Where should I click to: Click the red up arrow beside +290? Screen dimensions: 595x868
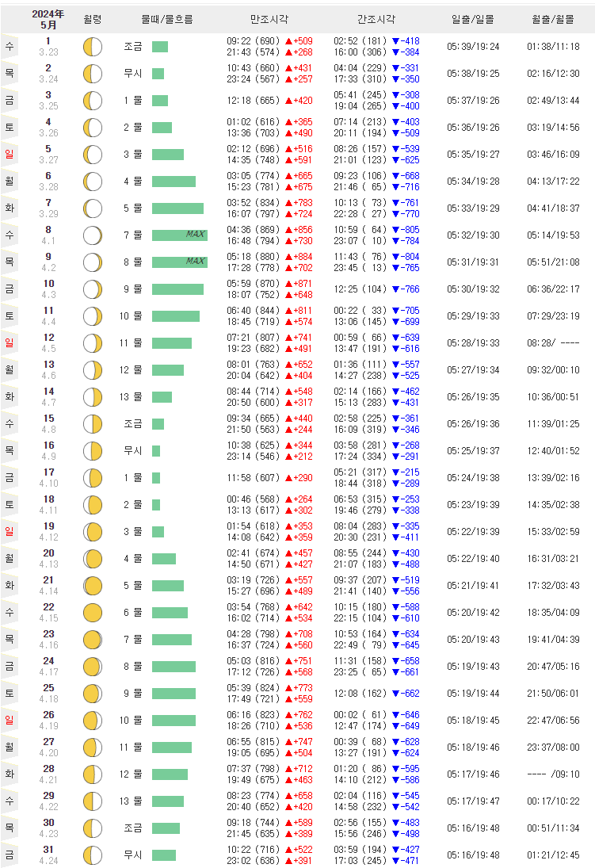click(289, 478)
